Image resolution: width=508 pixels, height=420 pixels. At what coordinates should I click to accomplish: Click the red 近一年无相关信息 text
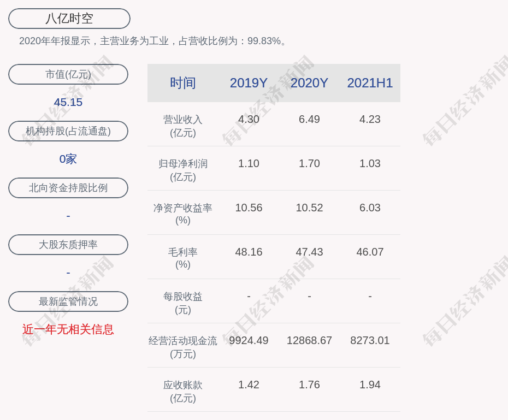[68, 329]
